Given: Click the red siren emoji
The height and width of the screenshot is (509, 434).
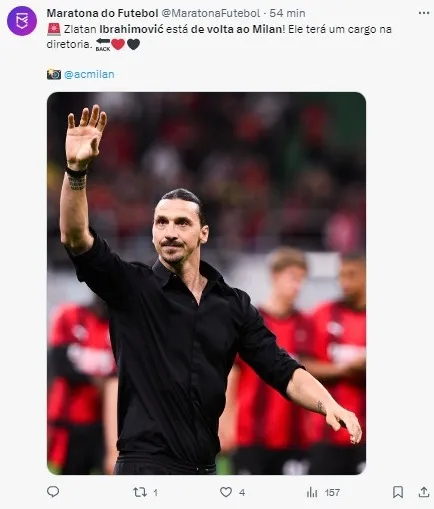Looking at the screenshot, I should pyautogui.click(x=54, y=29).
